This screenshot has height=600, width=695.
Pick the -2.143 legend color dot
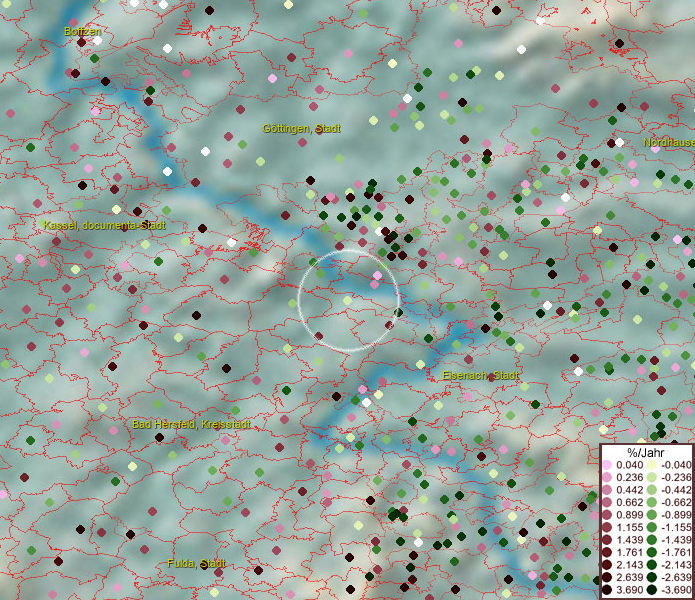click(652, 565)
